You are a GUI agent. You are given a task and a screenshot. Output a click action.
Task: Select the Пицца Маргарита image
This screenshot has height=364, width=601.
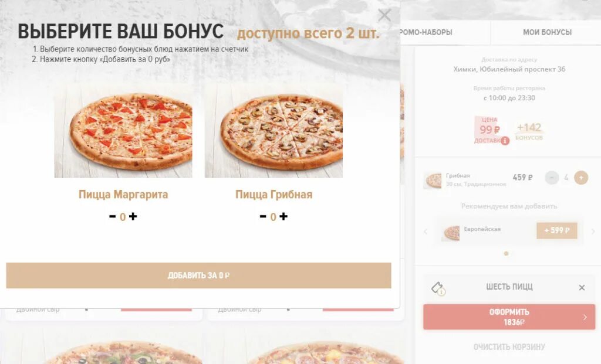pyautogui.click(x=123, y=131)
